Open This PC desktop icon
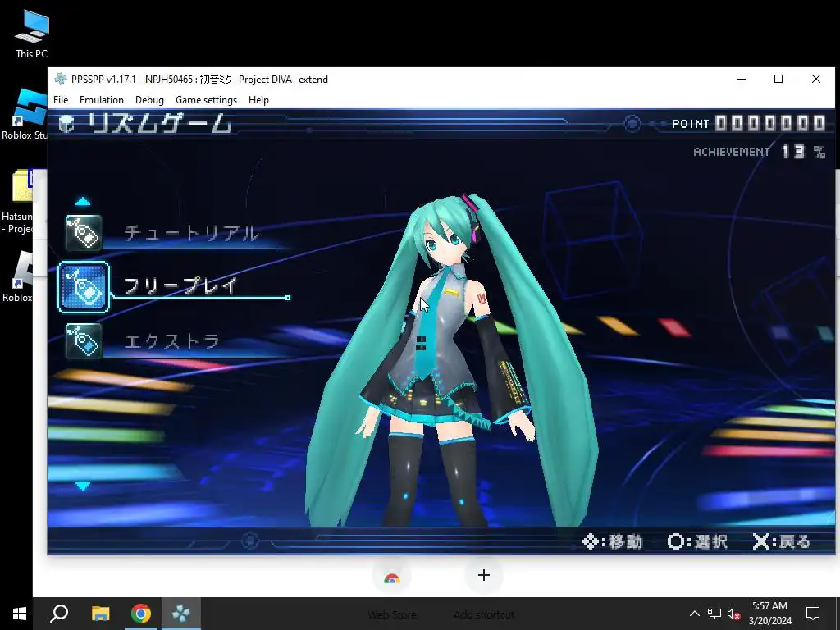Viewport: 840px width, 630px height. [32, 34]
